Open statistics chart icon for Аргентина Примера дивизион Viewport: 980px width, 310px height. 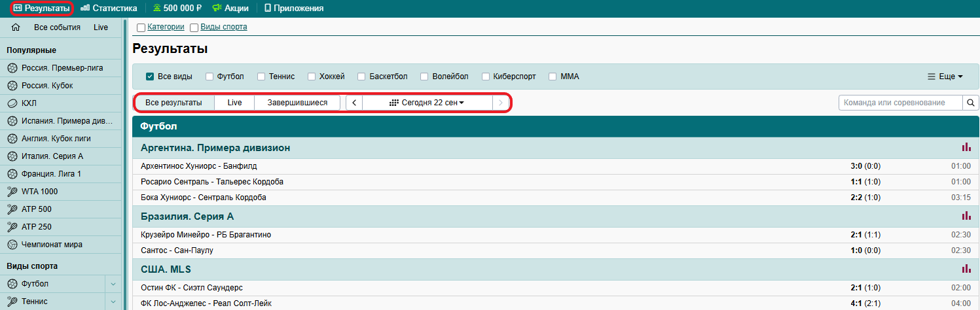(x=966, y=148)
